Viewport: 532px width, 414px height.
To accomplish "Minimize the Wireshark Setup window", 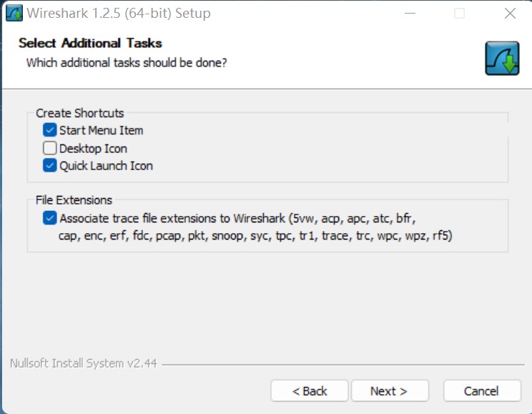I will point(409,13).
